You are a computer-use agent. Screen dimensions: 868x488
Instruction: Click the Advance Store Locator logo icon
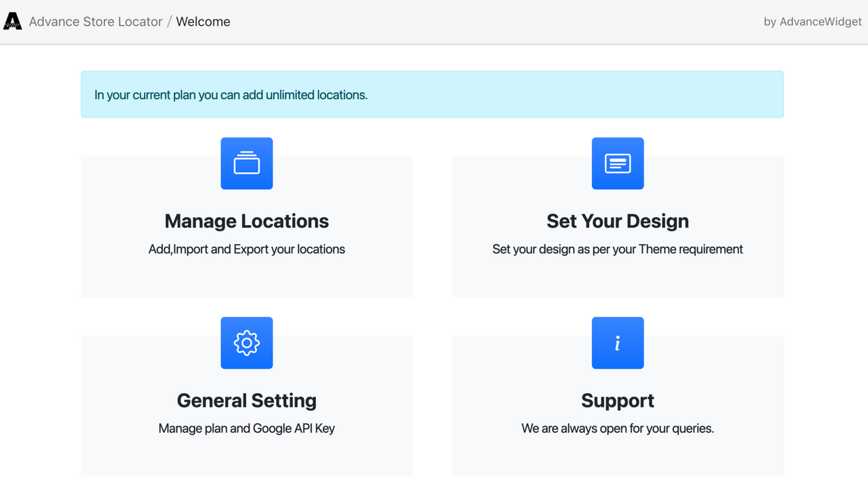pos(12,22)
